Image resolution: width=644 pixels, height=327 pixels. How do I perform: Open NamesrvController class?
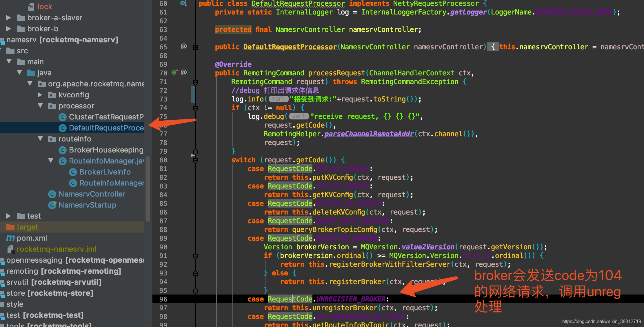tap(86, 194)
